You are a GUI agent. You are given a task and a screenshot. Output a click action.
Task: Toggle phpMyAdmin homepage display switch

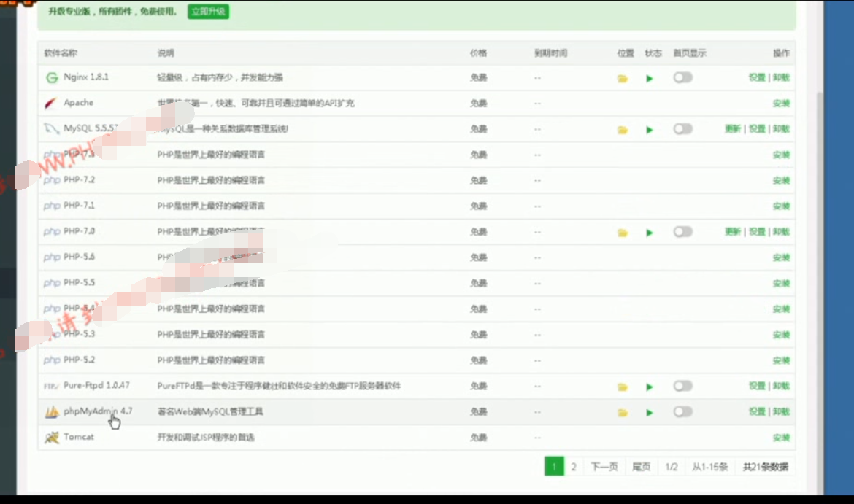click(682, 411)
